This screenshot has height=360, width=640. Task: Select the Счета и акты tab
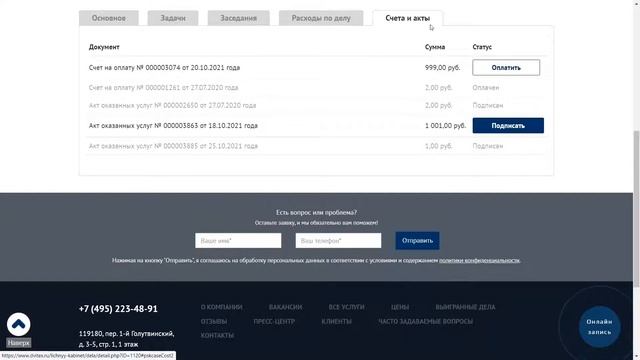pos(407,18)
